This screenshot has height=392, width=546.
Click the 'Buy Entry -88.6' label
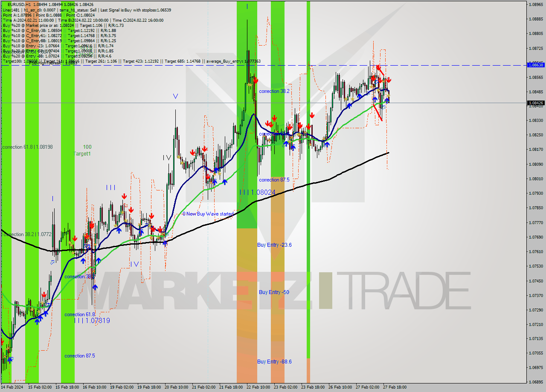point(274,362)
